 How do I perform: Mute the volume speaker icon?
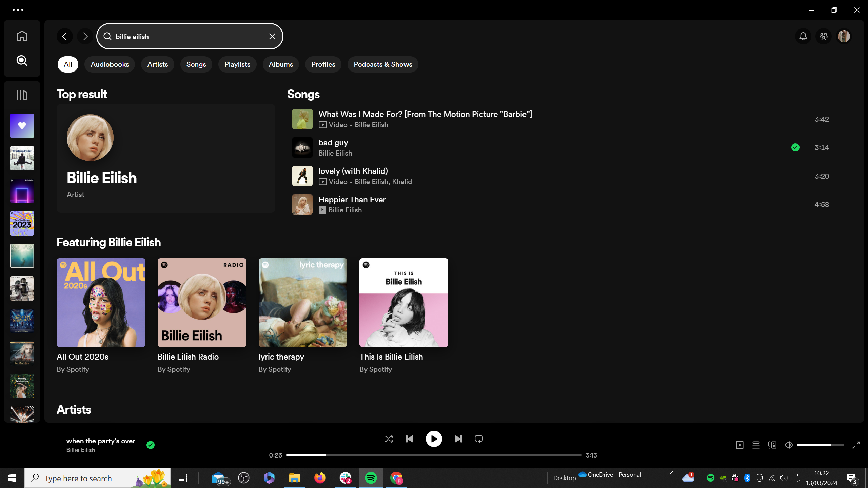789,445
